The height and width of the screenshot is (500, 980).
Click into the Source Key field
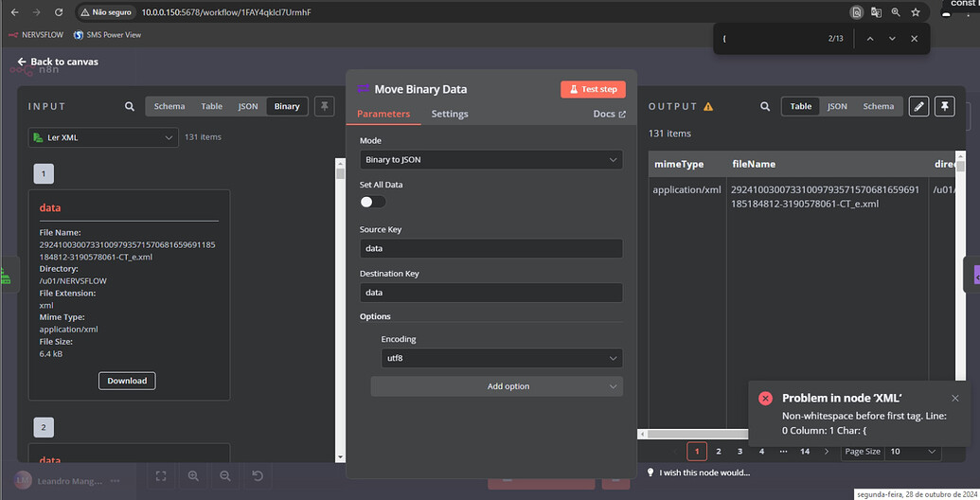(491, 248)
